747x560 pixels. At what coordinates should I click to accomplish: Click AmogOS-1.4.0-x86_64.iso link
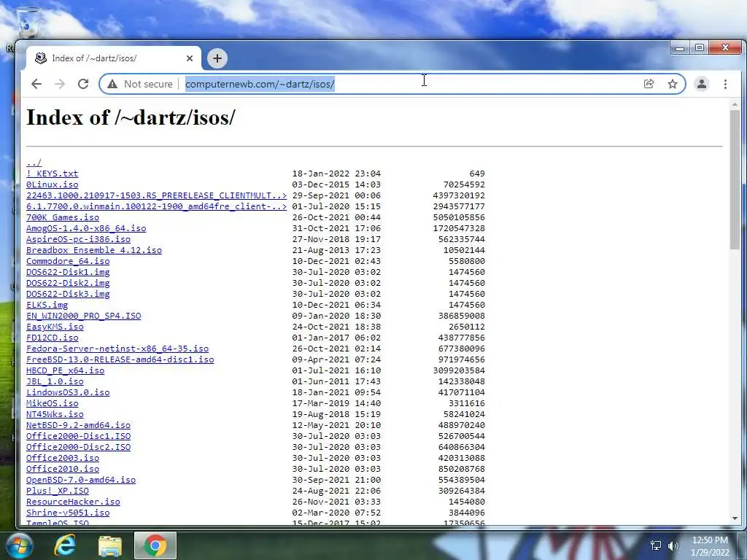coord(86,228)
